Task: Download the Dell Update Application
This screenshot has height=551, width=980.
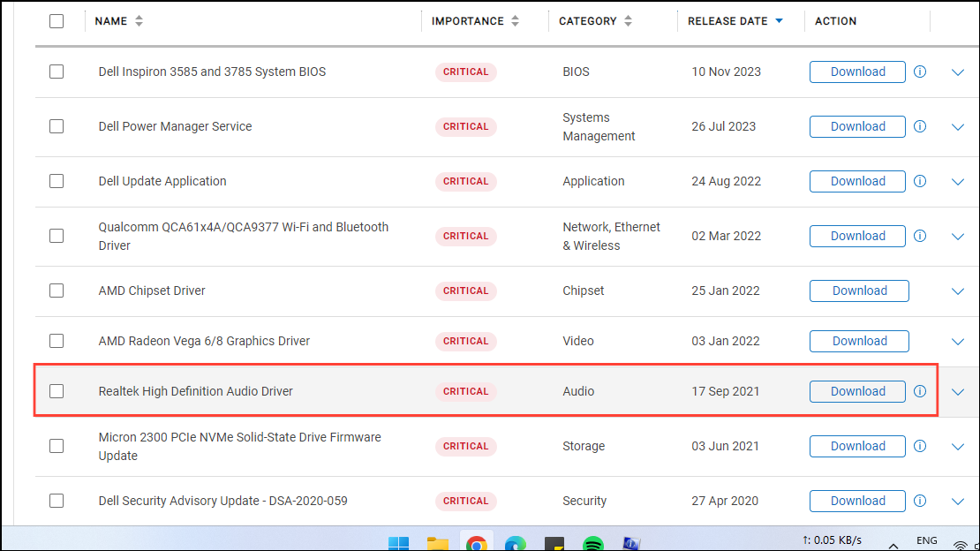Action: [x=857, y=181]
